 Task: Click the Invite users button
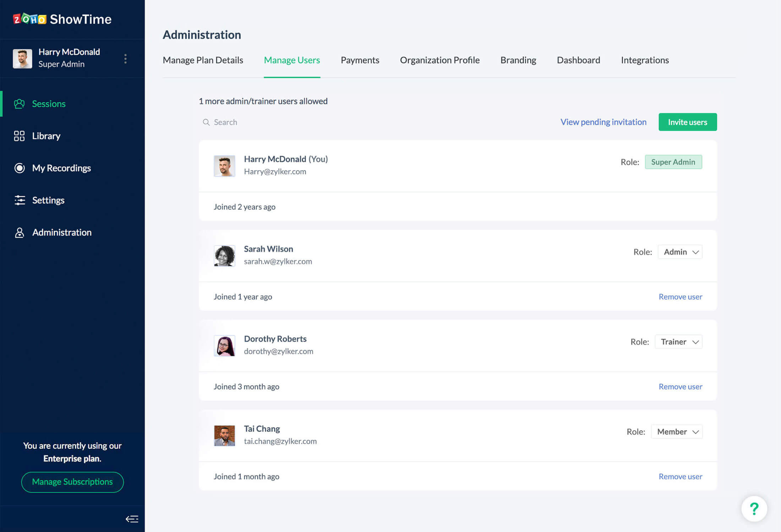click(688, 122)
